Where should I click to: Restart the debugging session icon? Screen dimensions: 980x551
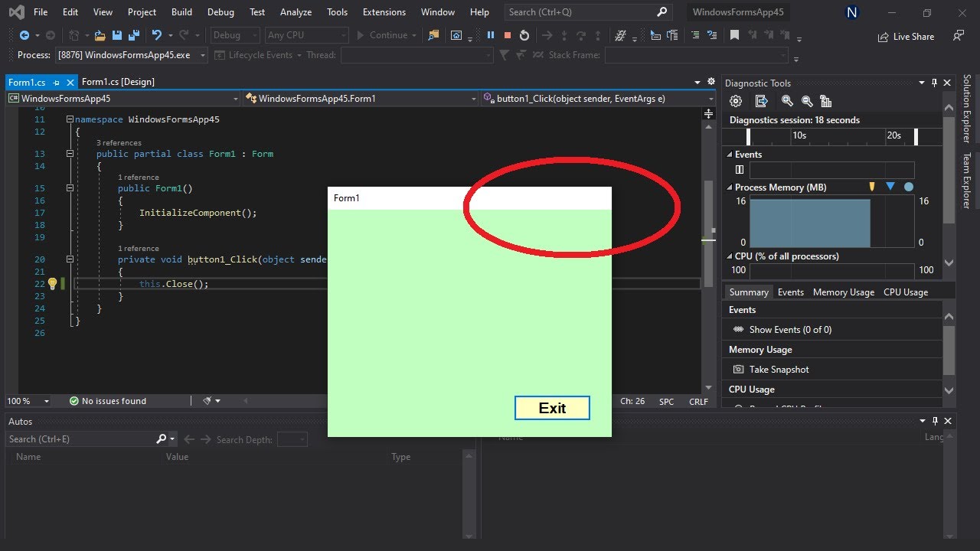(x=524, y=35)
